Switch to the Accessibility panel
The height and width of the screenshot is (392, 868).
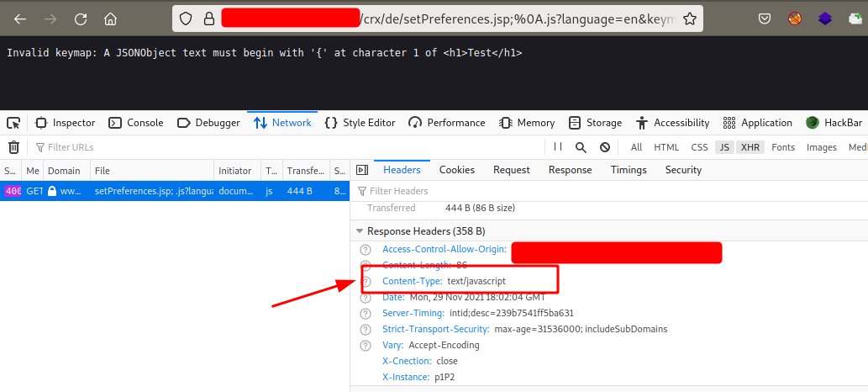[672, 123]
